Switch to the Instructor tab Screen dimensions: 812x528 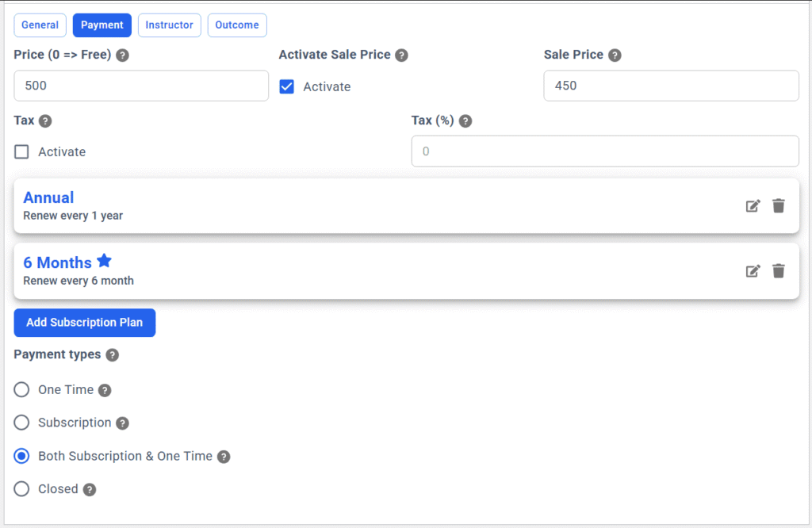pyautogui.click(x=170, y=25)
